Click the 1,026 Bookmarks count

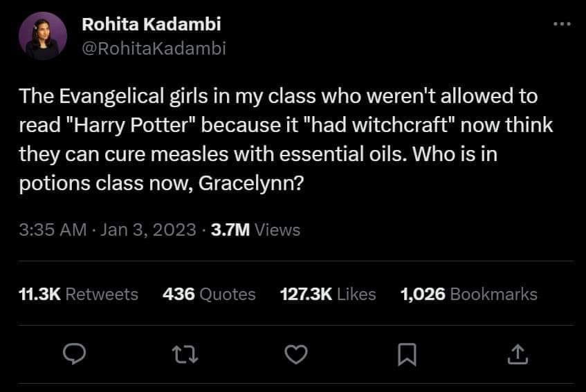pos(468,294)
